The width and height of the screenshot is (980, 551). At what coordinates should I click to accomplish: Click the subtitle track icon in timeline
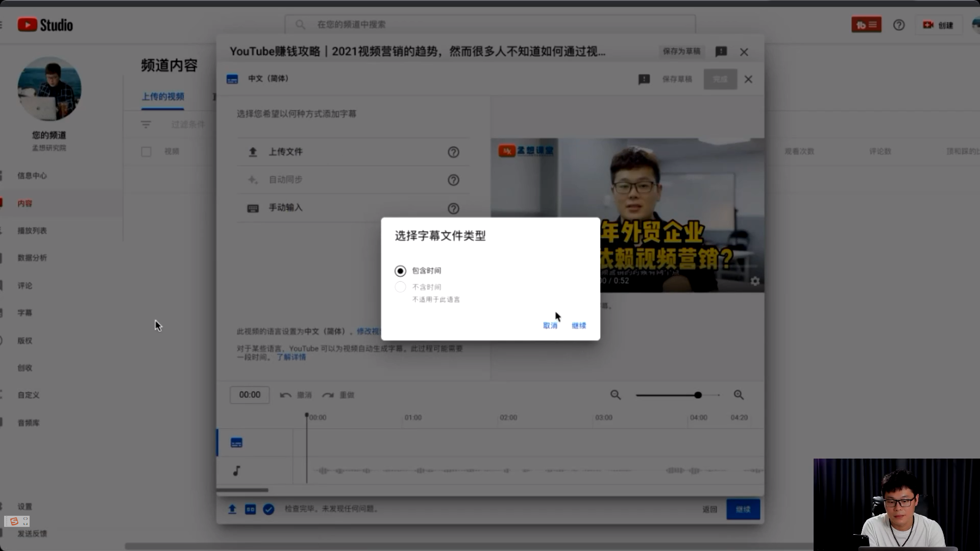[x=236, y=443]
